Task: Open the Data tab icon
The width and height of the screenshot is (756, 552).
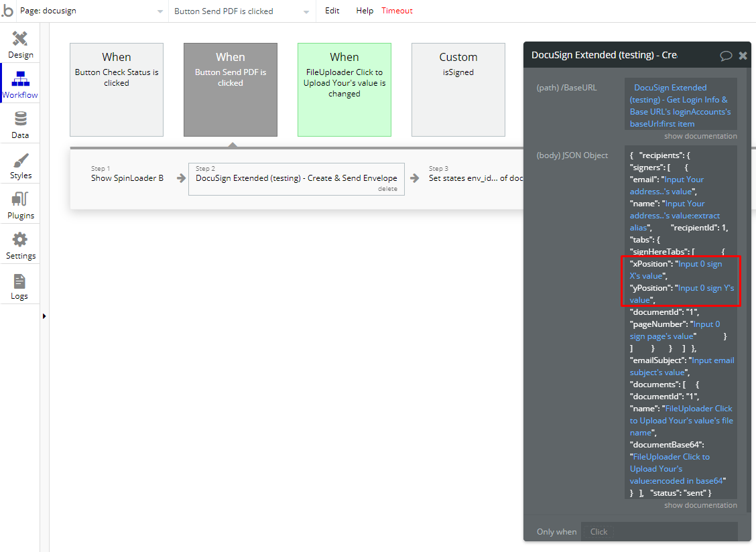Action: 20,119
